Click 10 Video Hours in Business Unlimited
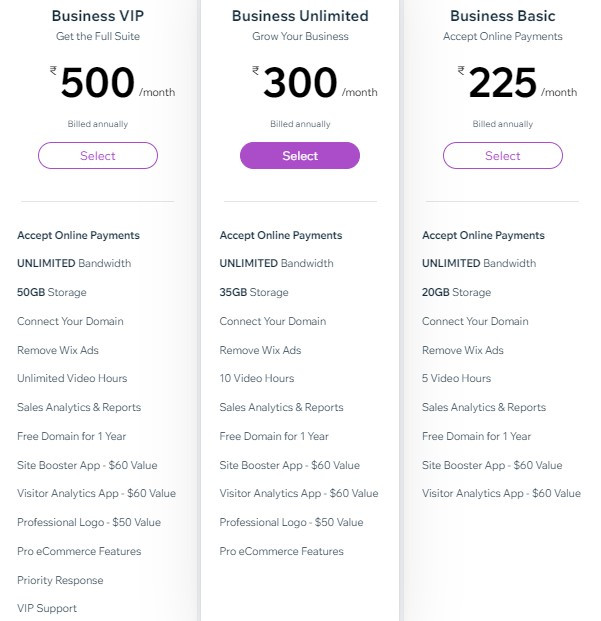This screenshot has height=621, width=601. [257, 378]
